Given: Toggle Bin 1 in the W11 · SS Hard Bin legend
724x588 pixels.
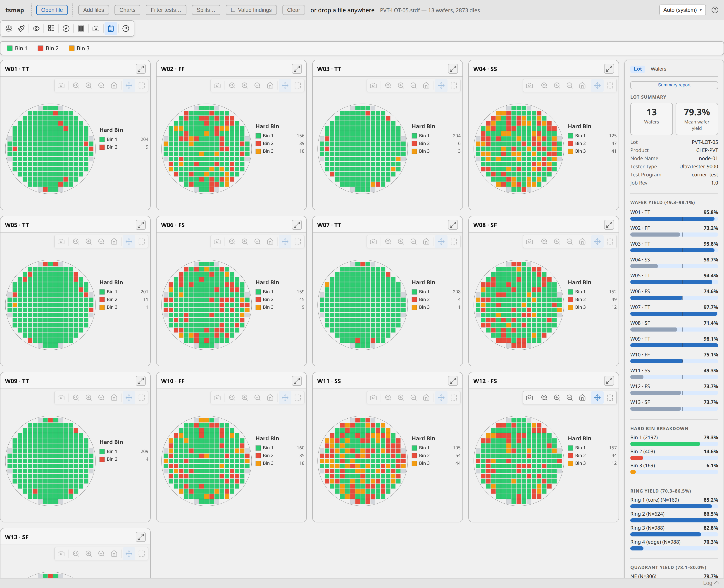Looking at the screenshot, I should (x=436, y=448).
